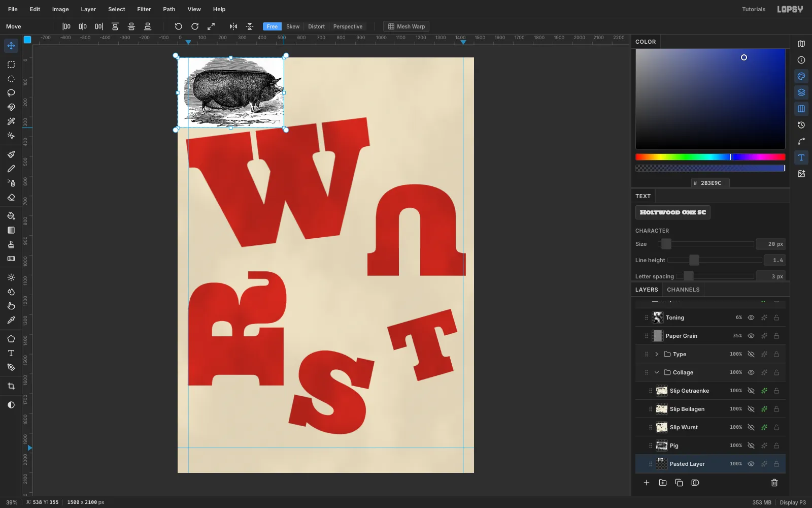This screenshot has width=812, height=508.
Task: Choose the paint bucket fill tool
Action: tap(11, 216)
